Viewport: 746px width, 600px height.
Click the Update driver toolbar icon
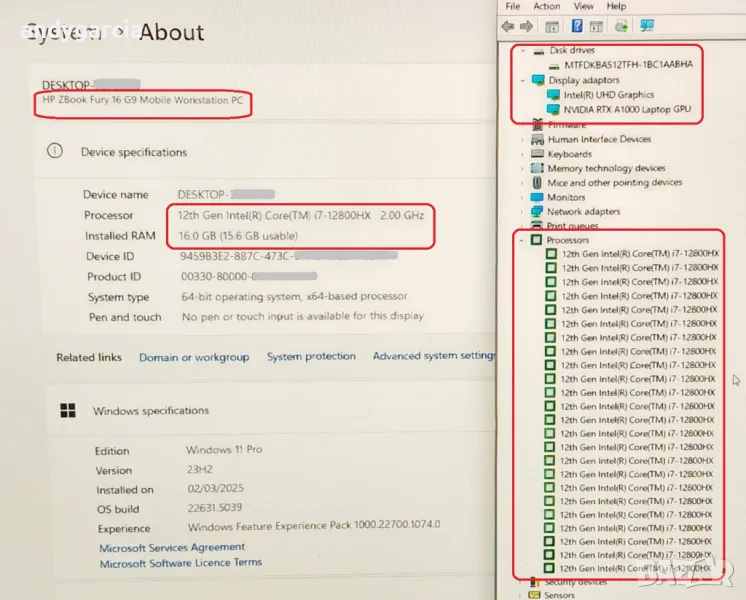(621, 26)
